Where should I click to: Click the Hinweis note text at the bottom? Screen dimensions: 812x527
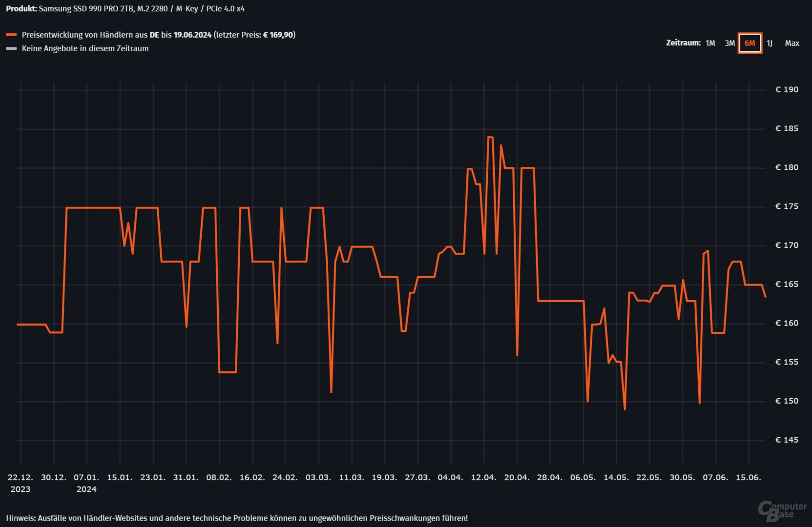click(x=237, y=518)
